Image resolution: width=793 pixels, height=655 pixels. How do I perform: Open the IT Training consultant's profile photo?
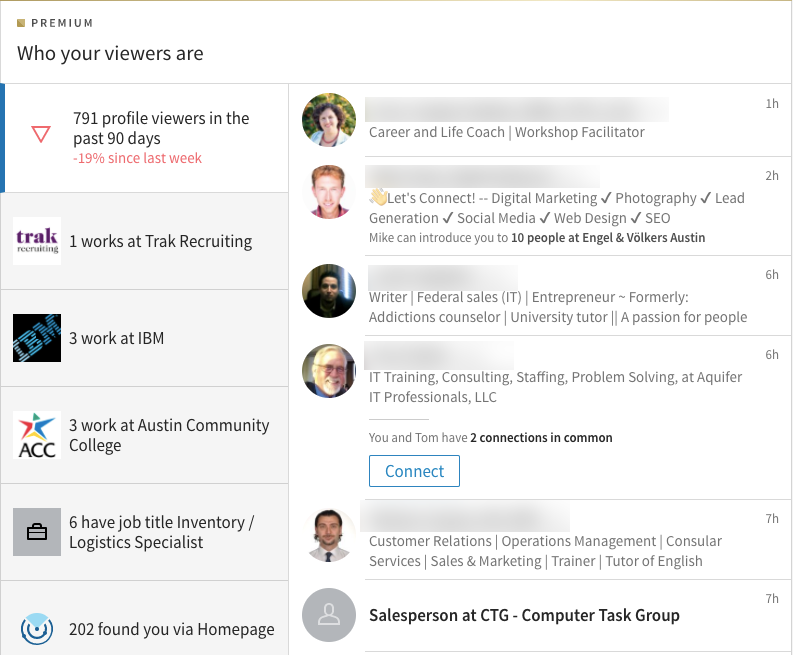[x=329, y=371]
